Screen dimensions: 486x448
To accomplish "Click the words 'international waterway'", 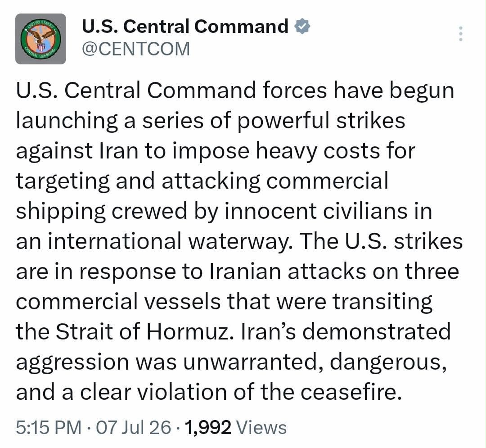I will [x=170, y=241].
